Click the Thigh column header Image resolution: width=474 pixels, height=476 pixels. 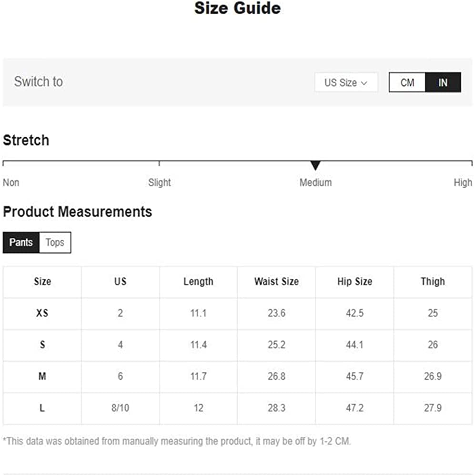(x=433, y=282)
